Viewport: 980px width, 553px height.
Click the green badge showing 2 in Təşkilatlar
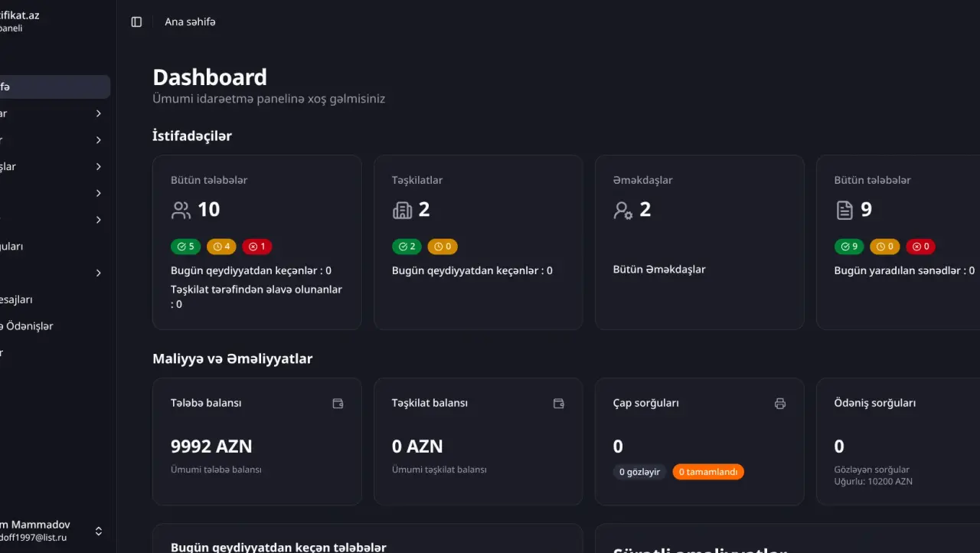point(407,247)
